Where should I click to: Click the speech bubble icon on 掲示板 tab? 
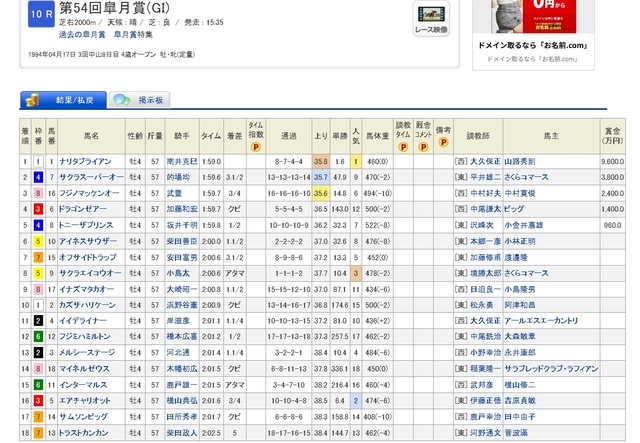tap(121, 100)
